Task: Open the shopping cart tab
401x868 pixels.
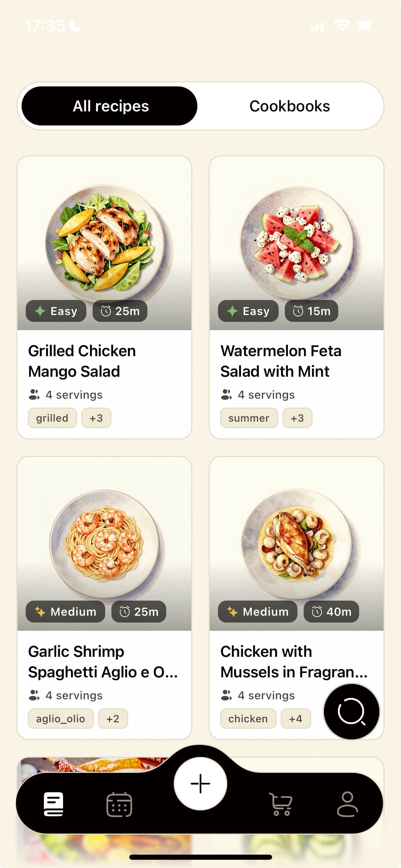Action: [x=281, y=804]
